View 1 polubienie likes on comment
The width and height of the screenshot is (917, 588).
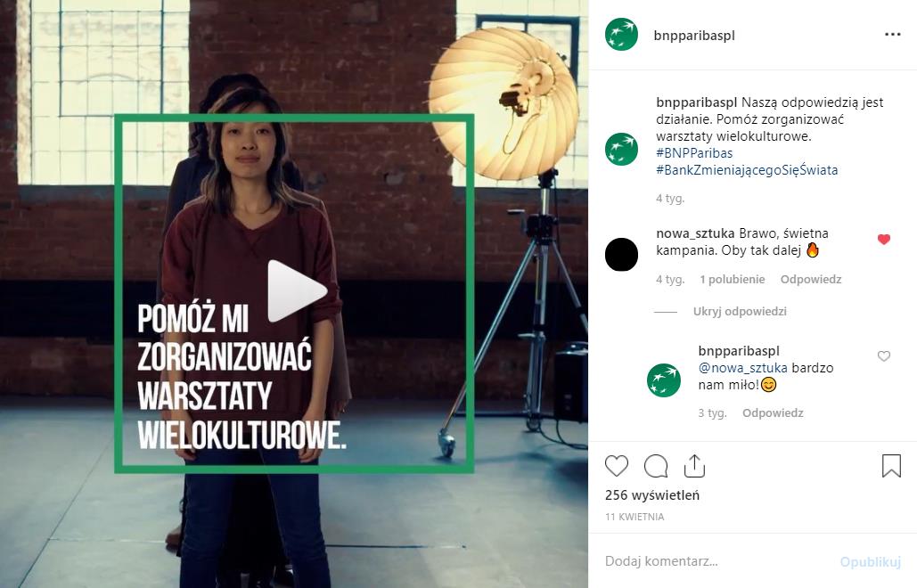pos(733,280)
